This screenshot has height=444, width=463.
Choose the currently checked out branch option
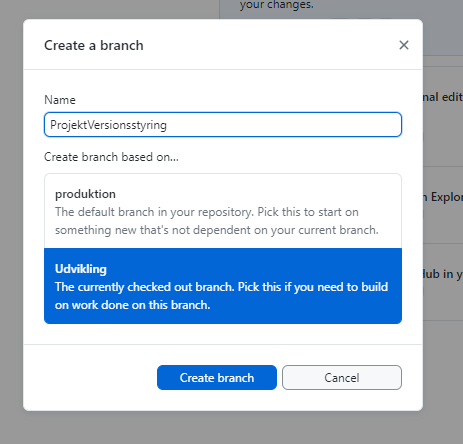(221, 296)
